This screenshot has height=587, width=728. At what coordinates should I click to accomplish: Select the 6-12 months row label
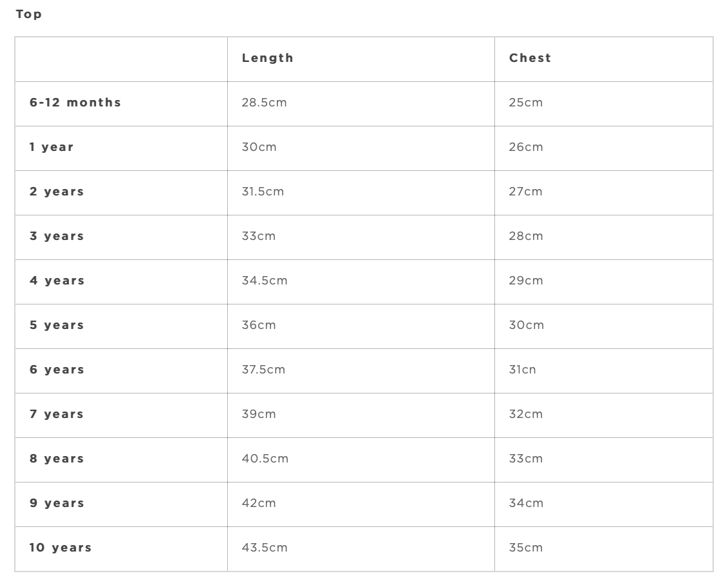tap(75, 103)
